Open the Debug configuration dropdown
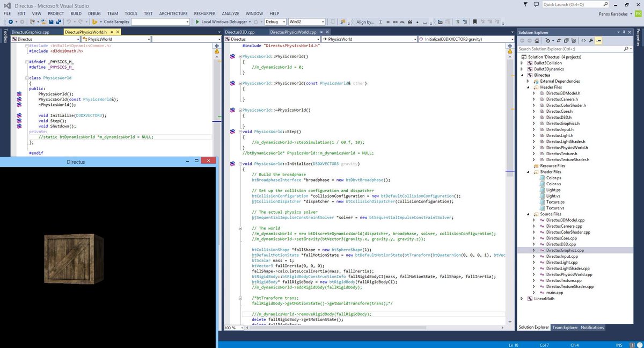The height and width of the screenshot is (348, 644). 283,21
